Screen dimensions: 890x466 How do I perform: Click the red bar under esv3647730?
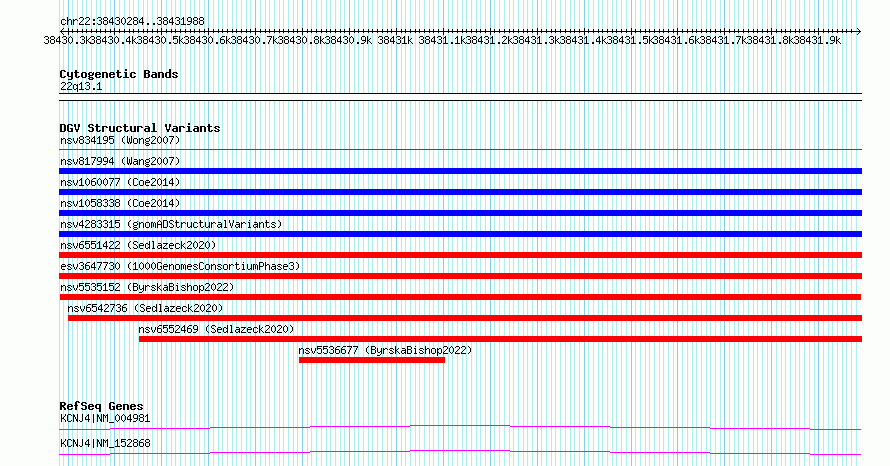pyautogui.click(x=460, y=276)
